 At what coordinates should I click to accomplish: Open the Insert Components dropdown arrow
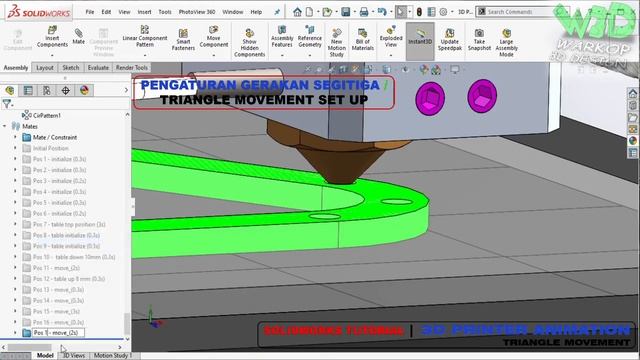tap(52, 55)
